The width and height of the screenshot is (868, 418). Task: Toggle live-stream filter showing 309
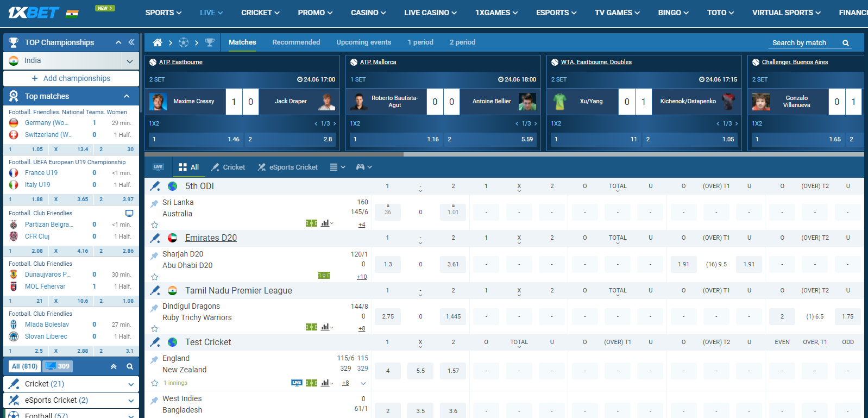coord(58,366)
